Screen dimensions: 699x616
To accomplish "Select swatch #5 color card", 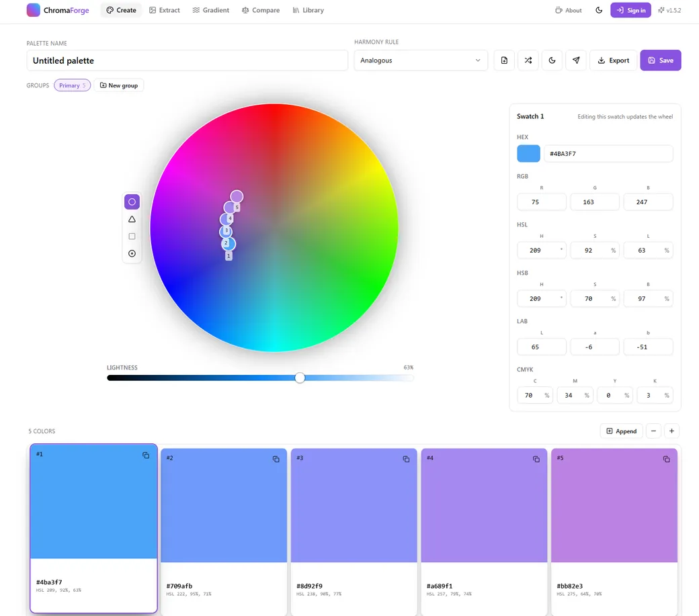I will 614,532.
